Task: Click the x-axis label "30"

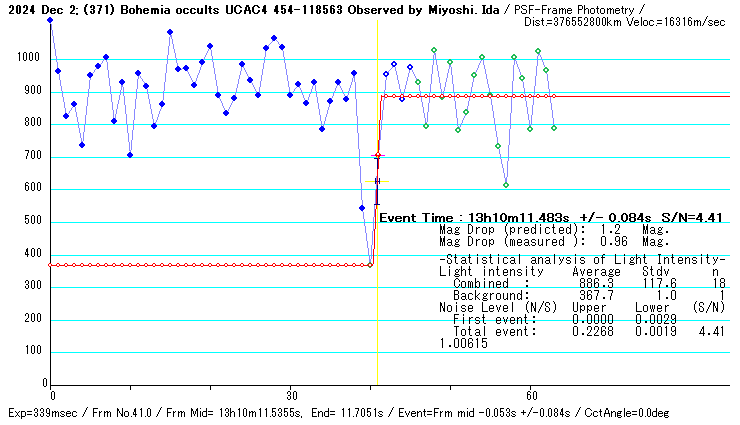Action: [290, 394]
